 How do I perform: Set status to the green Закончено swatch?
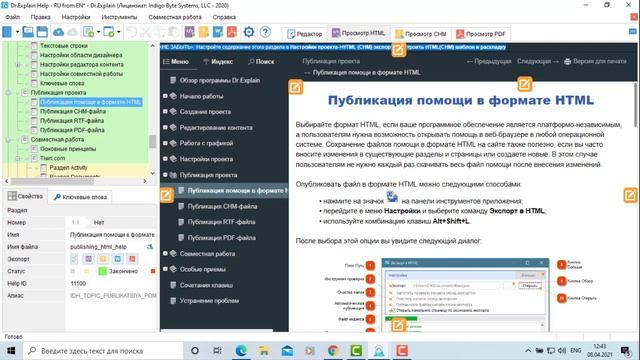[102, 271]
